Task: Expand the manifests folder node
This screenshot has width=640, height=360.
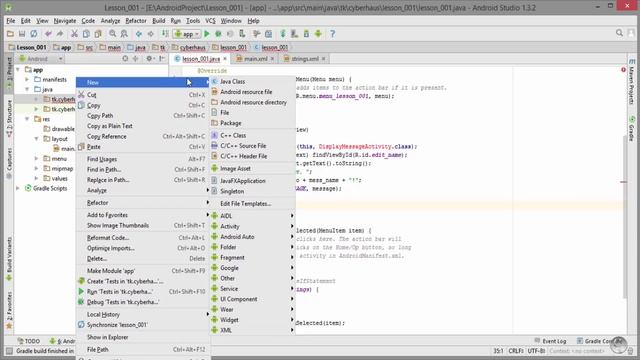Action: point(27,80)
